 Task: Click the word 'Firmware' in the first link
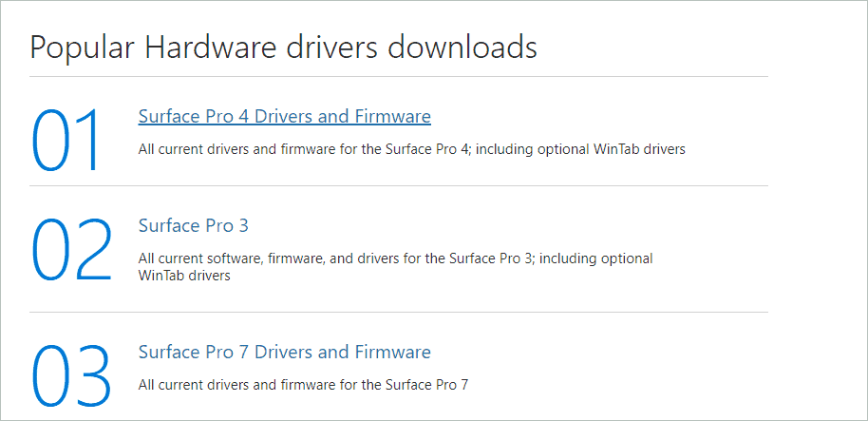tap(392, 116)
